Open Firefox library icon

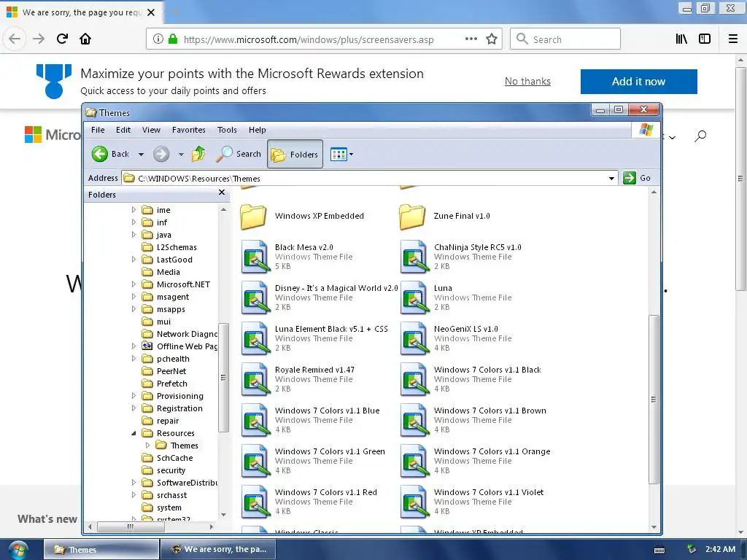tap(681, 39)
